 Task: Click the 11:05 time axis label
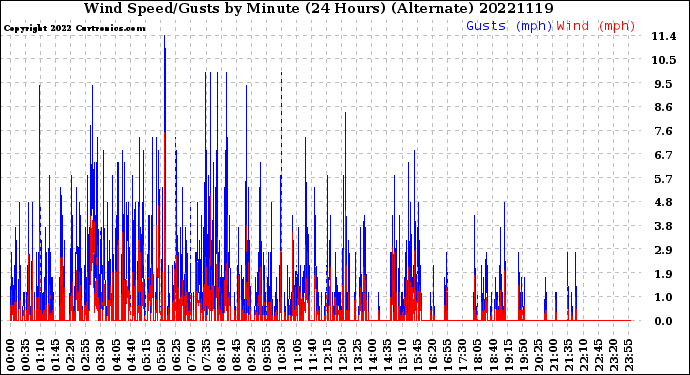297,354
